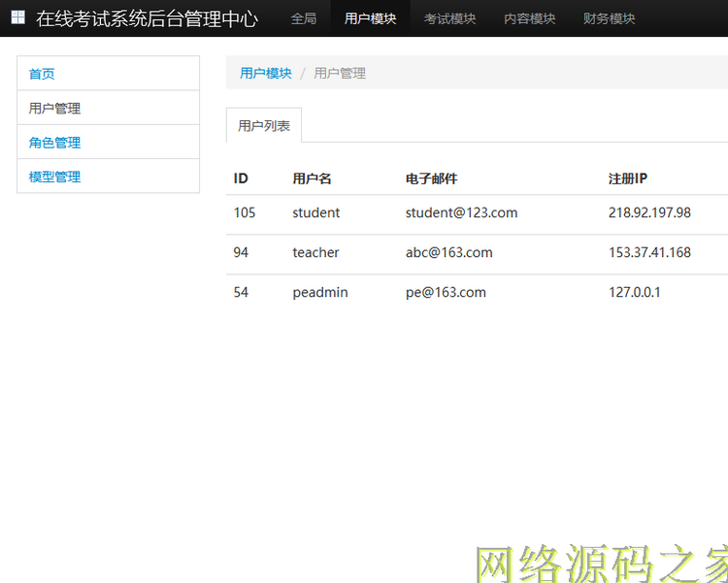Click the ID column header

tap(241, 178)
